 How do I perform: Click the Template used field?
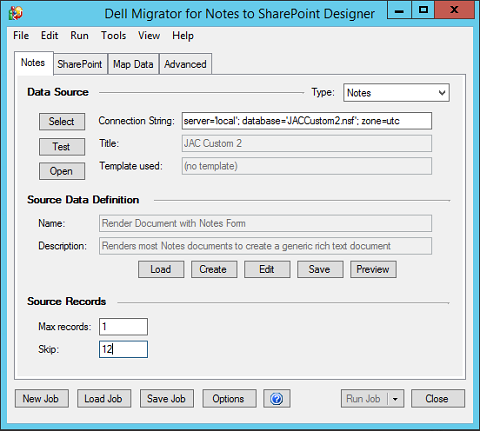click(x=307, y=166)
